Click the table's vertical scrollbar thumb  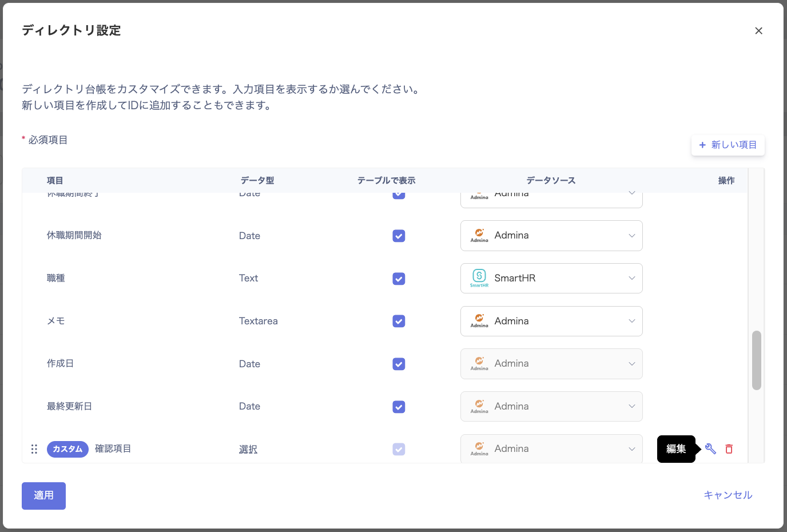point(757,360)
